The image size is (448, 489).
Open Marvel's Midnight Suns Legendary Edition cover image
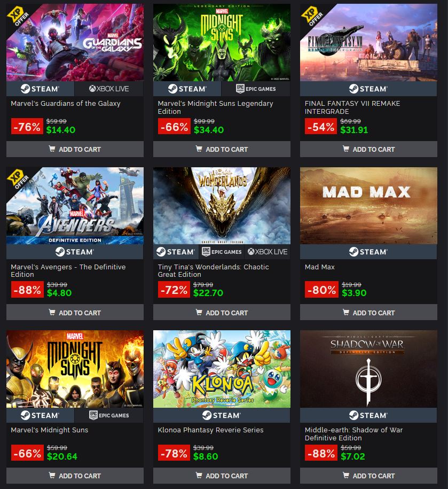pyautogui.click(x=222, y=42)
